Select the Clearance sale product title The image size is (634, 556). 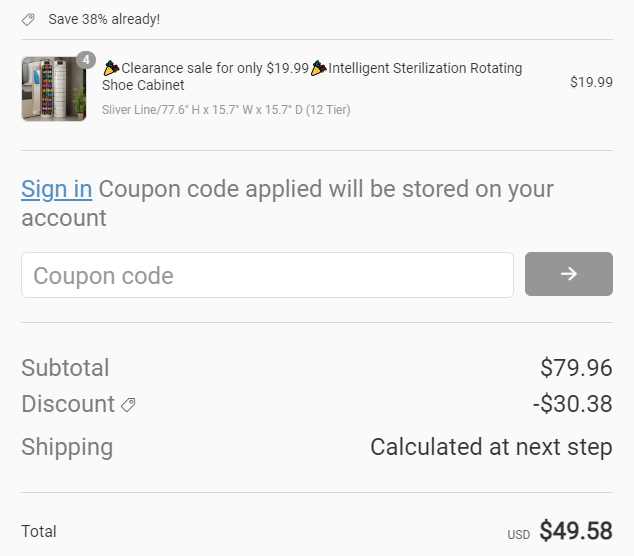pyautogui.click(x=312, y=76)
